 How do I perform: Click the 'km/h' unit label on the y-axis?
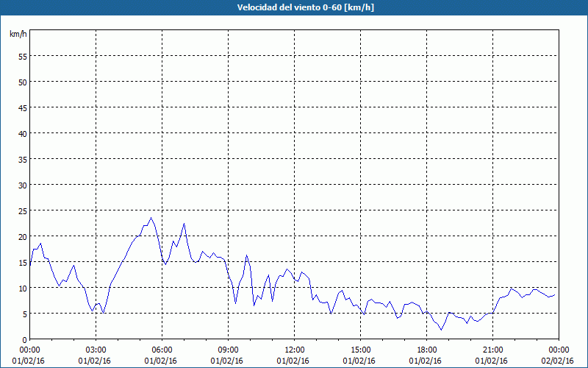[18, 34]
